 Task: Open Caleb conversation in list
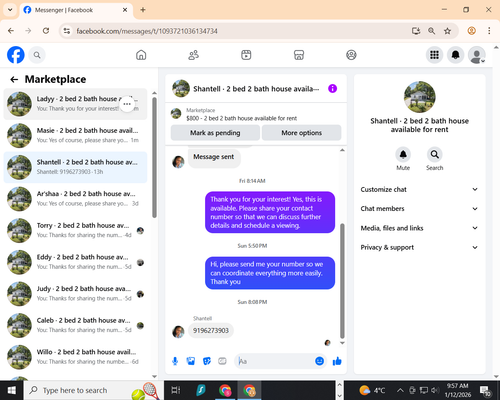pyautogui.click(x=75, y=326)
